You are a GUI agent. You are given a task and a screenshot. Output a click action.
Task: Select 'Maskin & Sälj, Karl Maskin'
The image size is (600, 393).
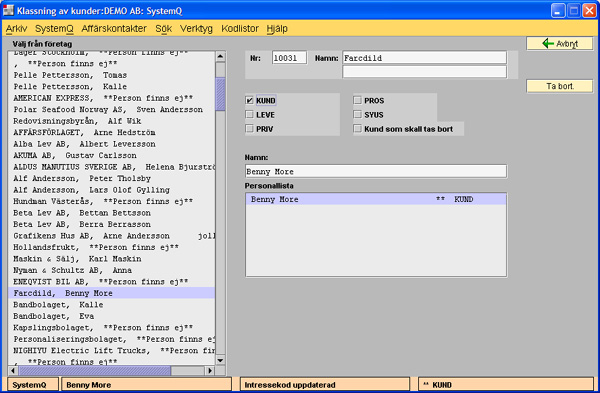(x=112, y=259)
